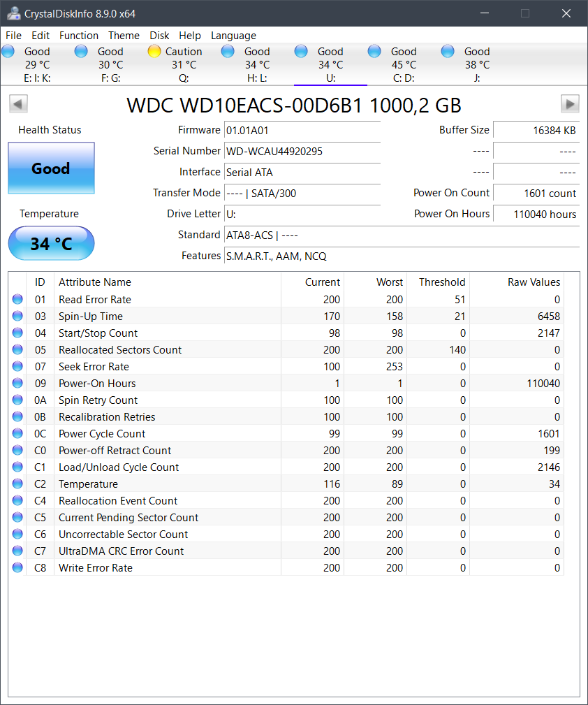Click the Serial Number field
Image resolution: width=588 pixels, height=705 pixels.
coord(302,151)
